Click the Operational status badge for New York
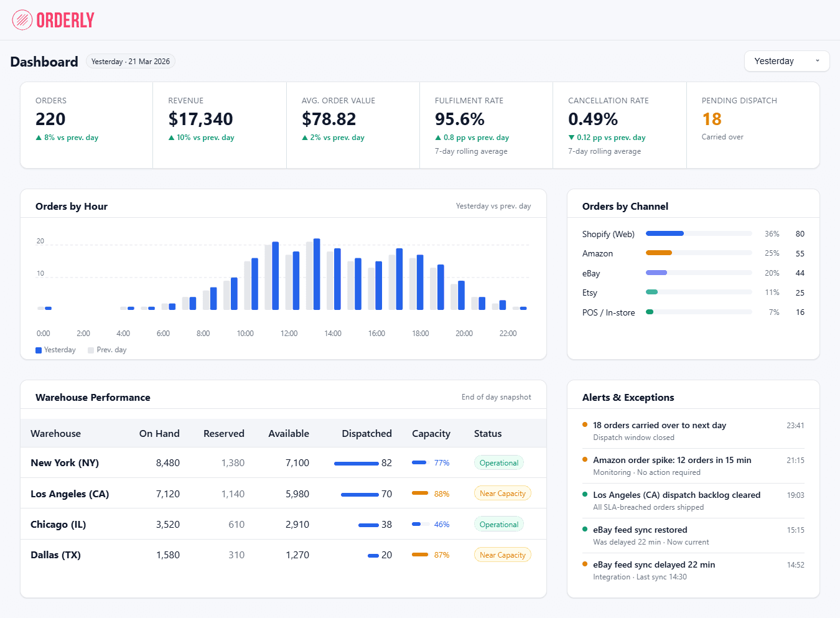840x618 pixels. (x=499, y=463)
